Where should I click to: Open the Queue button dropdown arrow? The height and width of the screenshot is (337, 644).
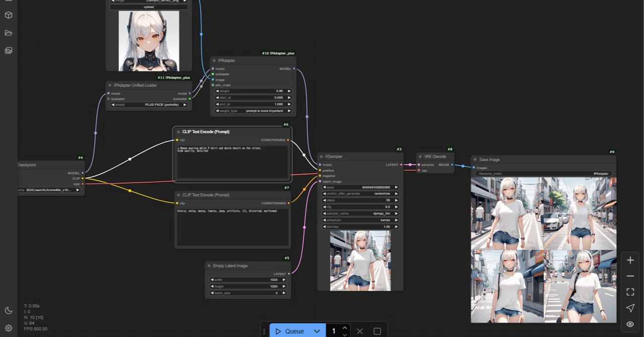coord(317,331)
